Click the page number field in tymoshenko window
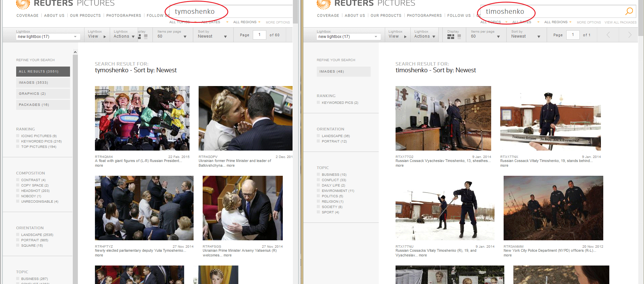 pos(259,35)
